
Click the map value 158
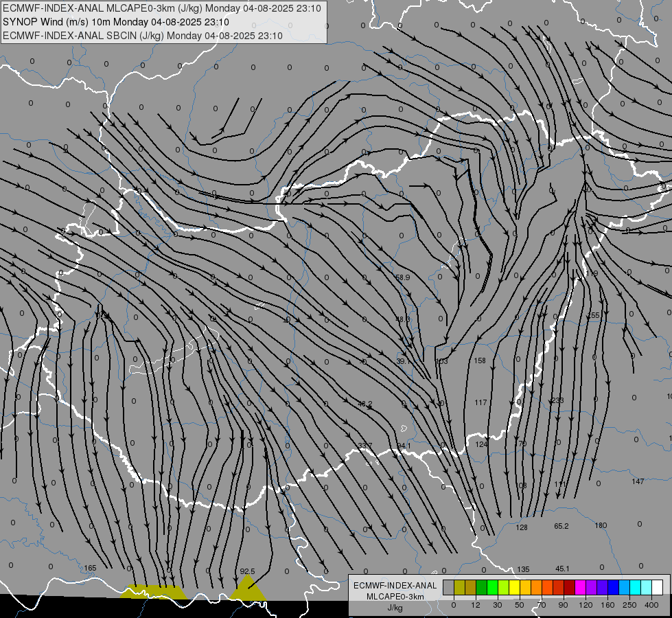point(480,360)
